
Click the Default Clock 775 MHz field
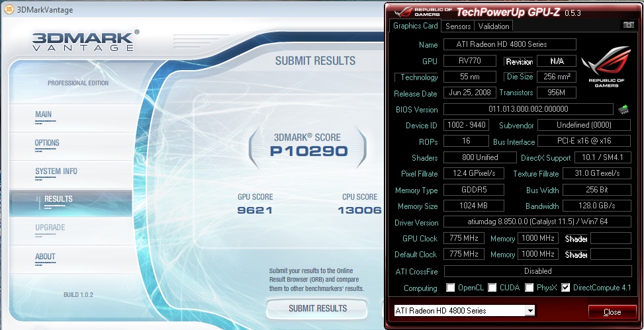pos(464,254)
